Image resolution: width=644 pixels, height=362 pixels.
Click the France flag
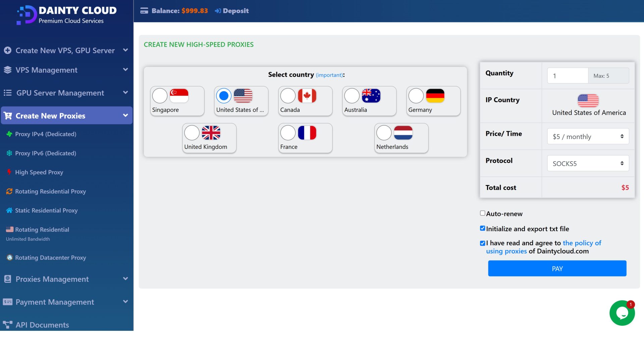[x=307, y=133]
